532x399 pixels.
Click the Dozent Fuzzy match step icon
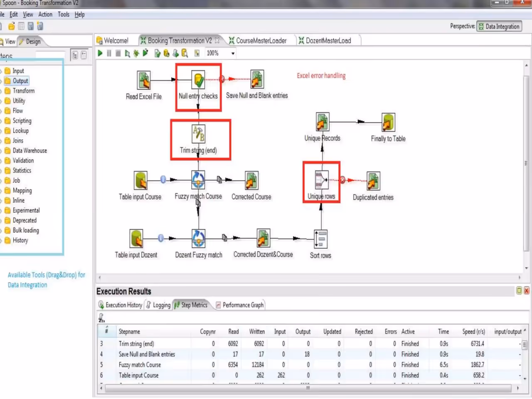198,239
